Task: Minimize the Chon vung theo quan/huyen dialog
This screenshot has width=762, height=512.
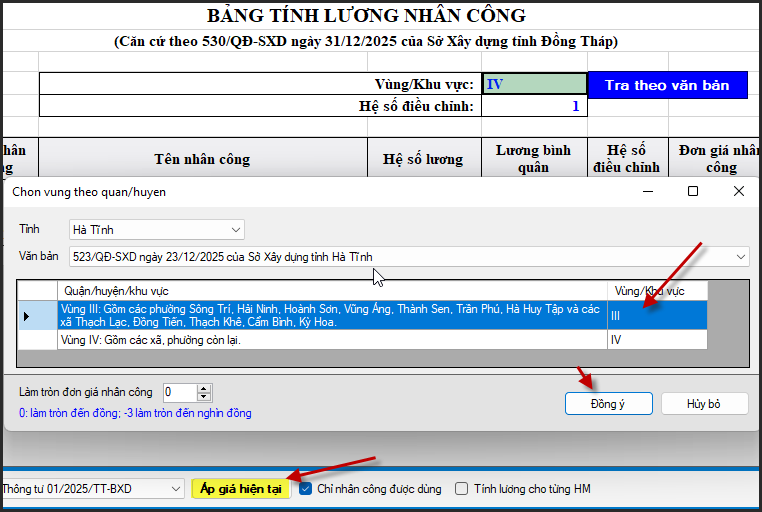Action: 648,191
